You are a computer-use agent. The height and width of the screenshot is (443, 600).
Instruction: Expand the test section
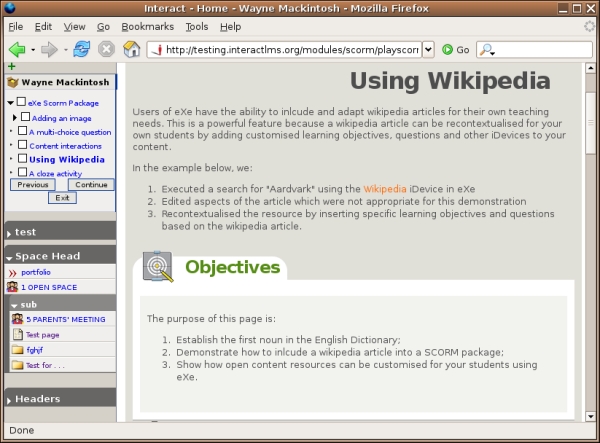[9, 234]
